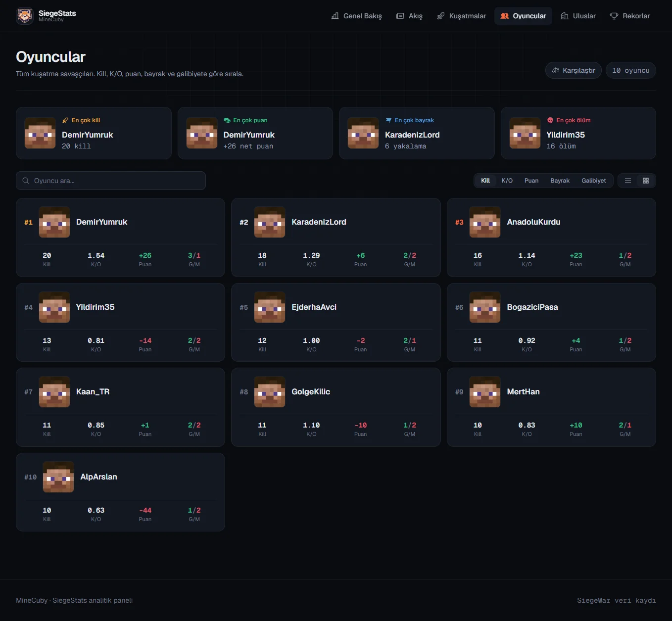Open Genel Bakış chart nav item
Screen dimensions: 672x621
(x=357, y=16)
